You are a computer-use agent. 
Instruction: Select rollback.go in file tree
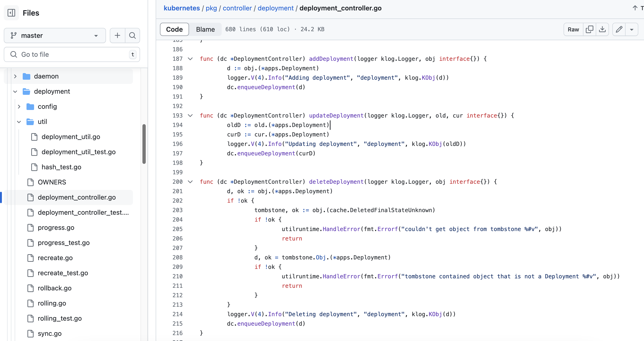click(54, 288)
